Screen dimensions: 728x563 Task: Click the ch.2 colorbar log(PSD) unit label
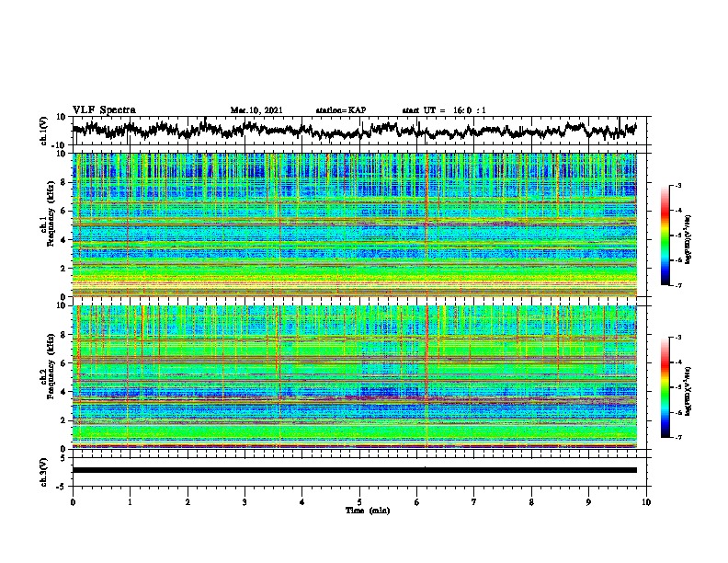[688, 392]
